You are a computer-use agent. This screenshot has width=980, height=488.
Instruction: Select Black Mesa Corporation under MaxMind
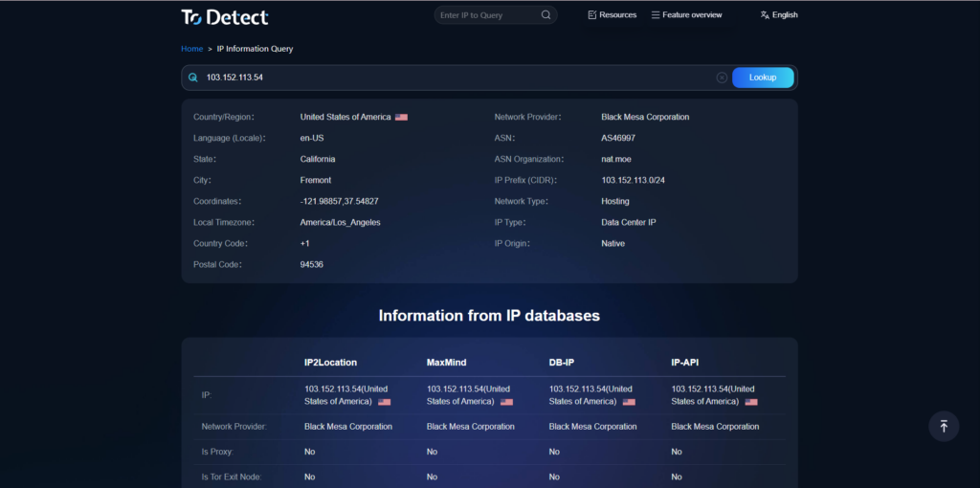[x=471, y=427]
